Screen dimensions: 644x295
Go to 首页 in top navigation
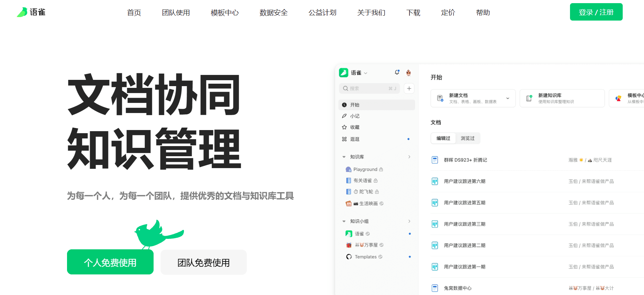134,13
